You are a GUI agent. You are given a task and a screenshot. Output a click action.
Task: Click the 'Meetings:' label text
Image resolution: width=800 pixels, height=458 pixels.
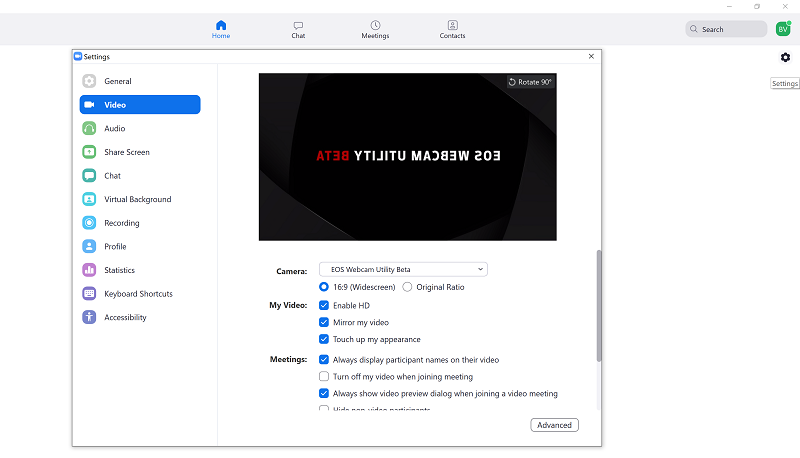[289, 359]
